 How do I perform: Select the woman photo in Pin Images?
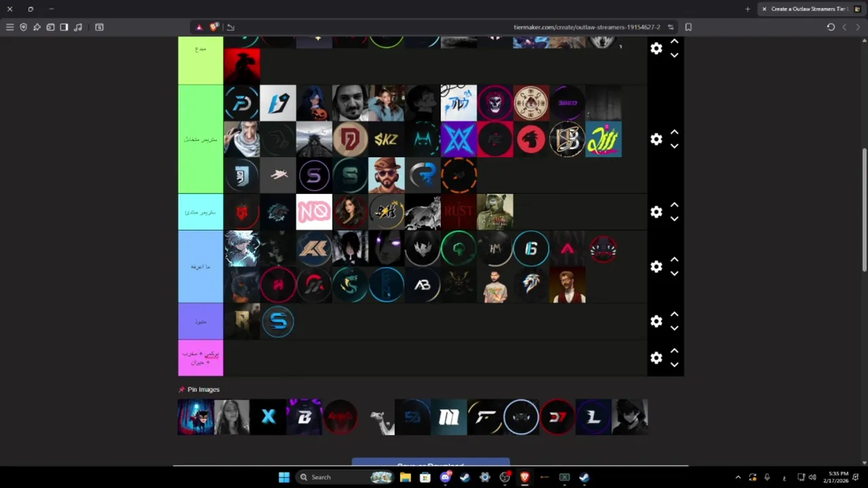click(232, 417)
